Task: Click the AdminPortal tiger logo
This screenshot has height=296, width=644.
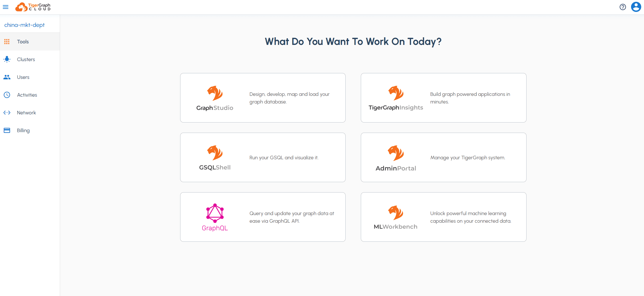Action: tap(396, 153)
